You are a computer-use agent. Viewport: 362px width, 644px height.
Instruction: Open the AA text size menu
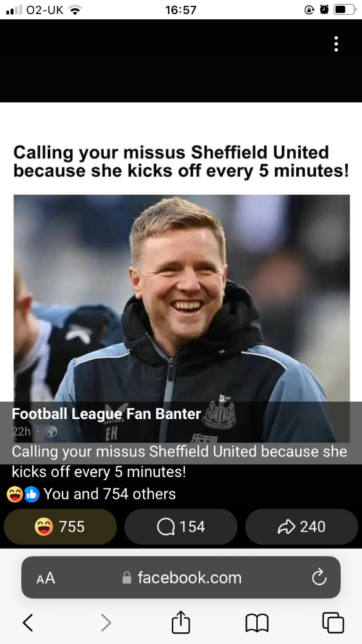pyautogui.click(x=46, y=578)
